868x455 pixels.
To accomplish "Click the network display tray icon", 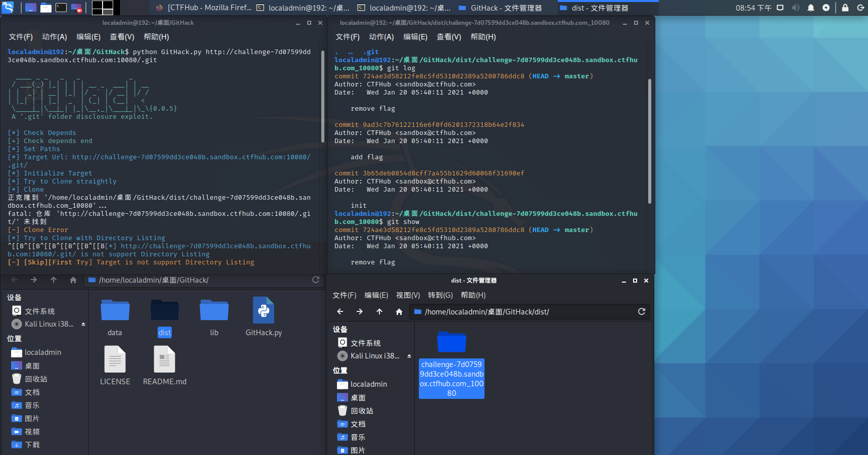I will [x=780, y=8].
